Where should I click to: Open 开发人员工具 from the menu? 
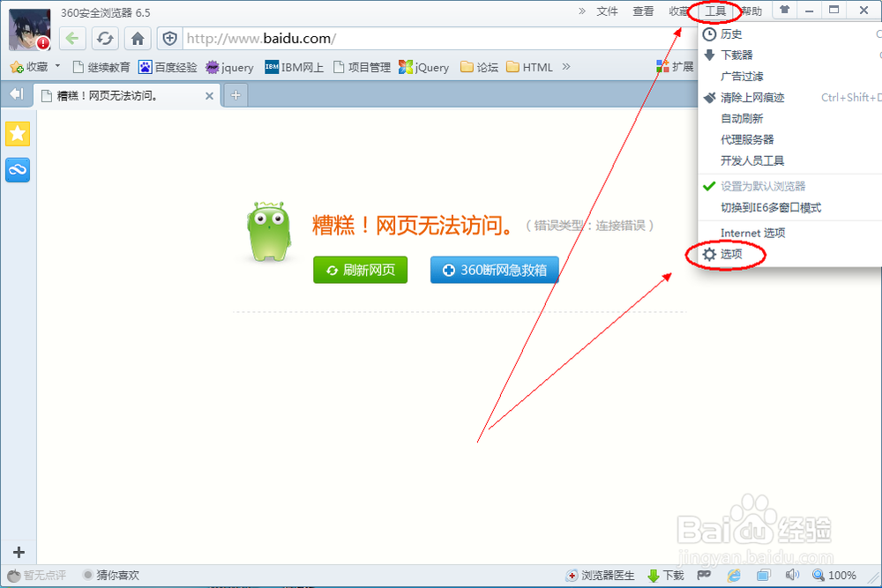pyautogui.click(x=789, y=160)
